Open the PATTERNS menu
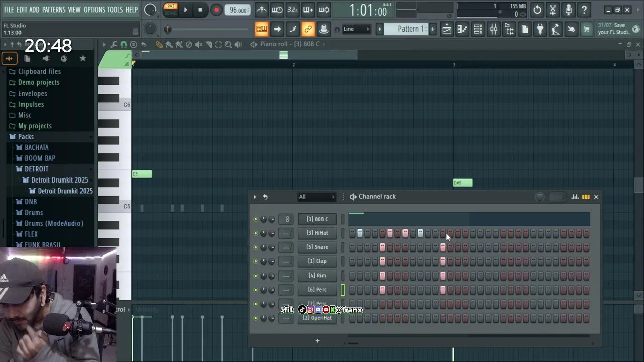 54,10
